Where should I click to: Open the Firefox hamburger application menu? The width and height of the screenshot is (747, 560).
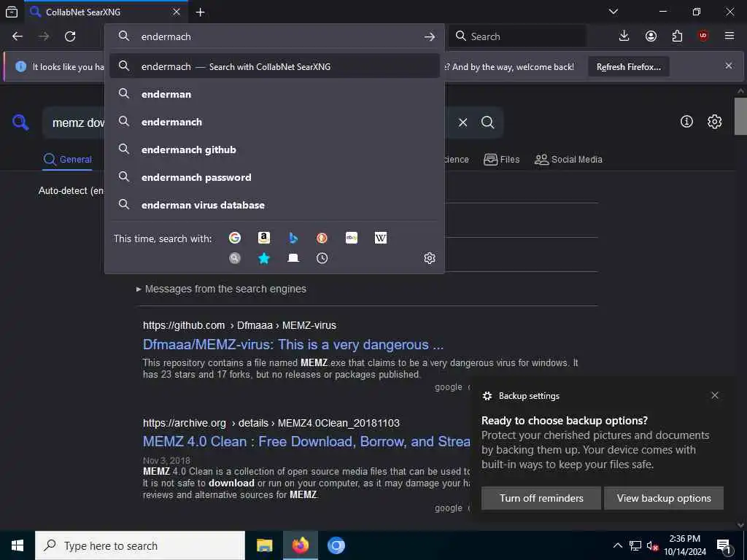tap(729, 36)
